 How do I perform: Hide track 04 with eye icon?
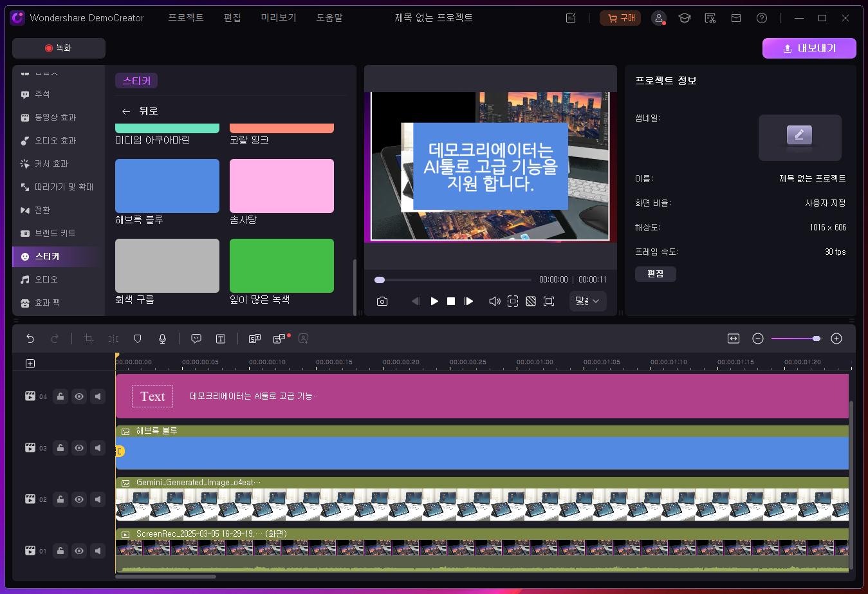79,396
